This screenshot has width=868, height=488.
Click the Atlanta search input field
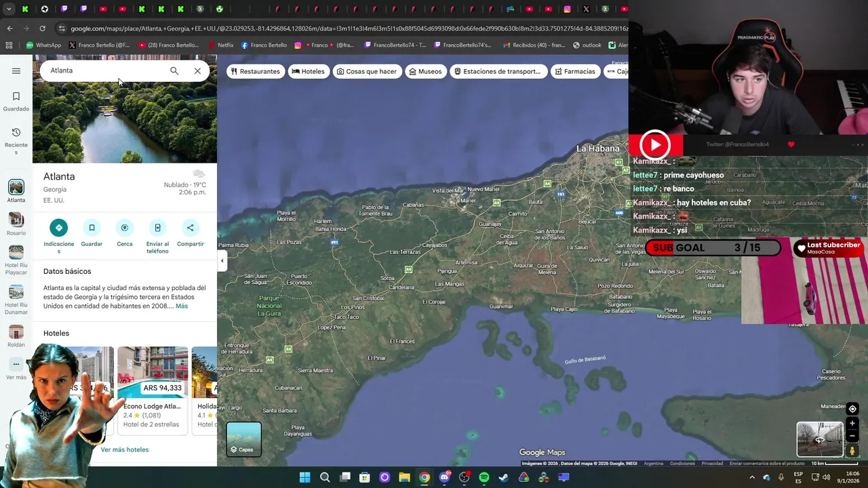[105, 70]
